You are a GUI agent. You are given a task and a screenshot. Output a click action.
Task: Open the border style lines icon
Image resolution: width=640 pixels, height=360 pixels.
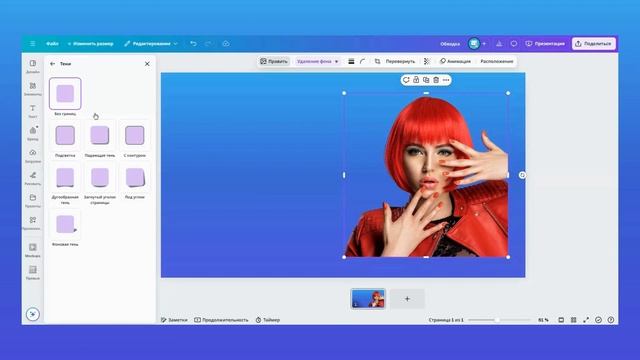351,61
